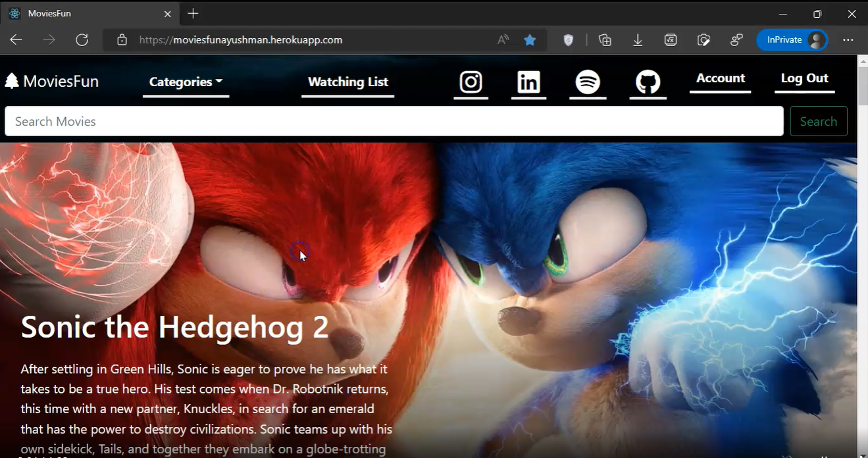The height and width of the screenshot is (458, 868).
Task: Click the Log Out link
Action: click(804, 78)
